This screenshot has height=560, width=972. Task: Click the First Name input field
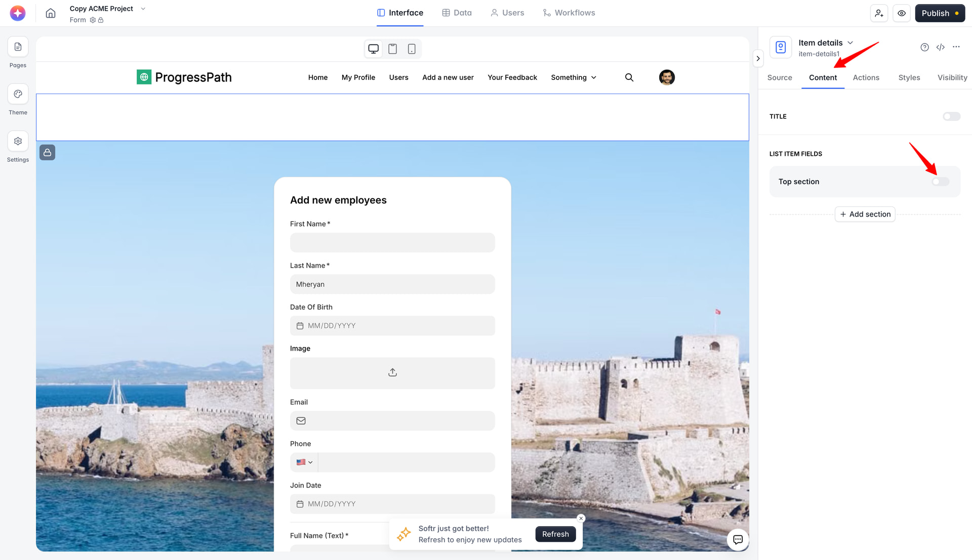[392, 243]
